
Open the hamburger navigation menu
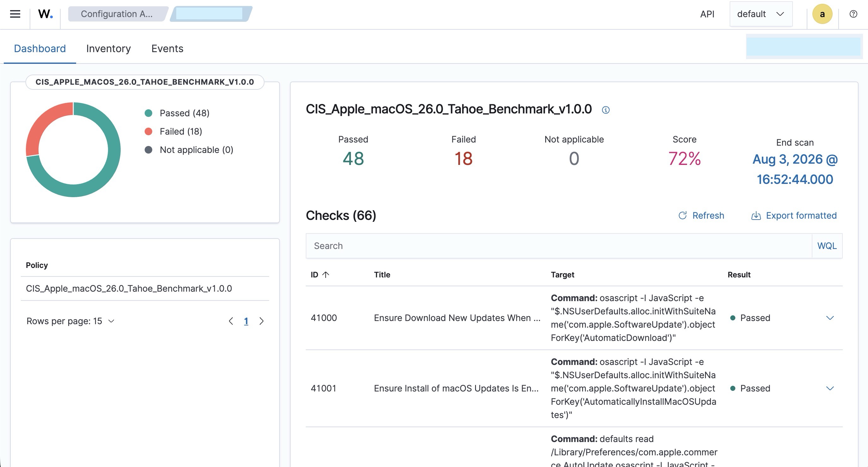[x=15, y=14]
